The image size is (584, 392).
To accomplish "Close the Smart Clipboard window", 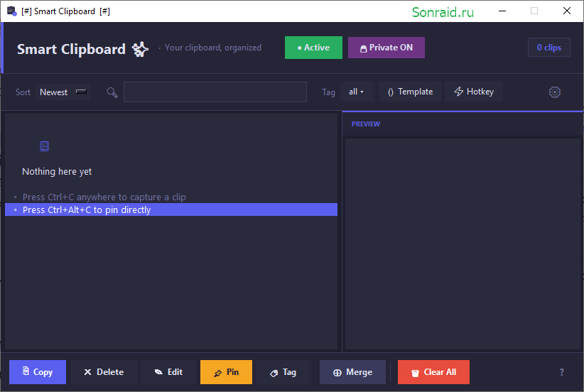I will 567,11.
